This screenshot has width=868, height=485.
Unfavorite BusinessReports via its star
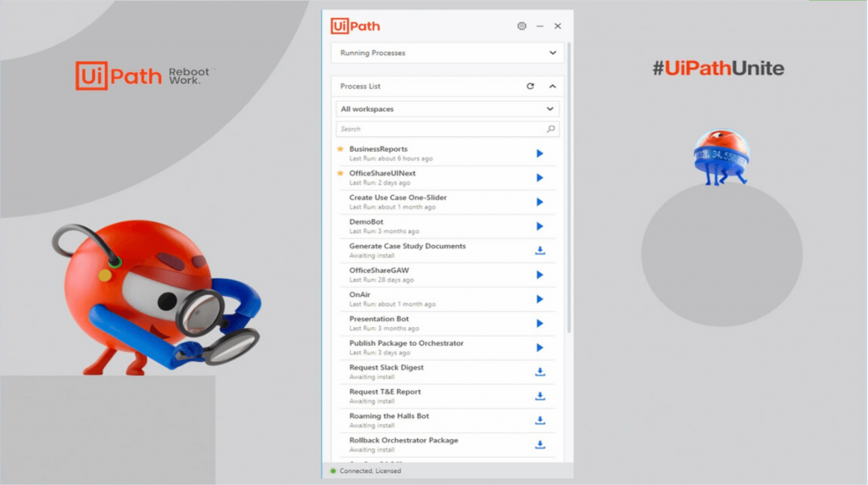341,149
